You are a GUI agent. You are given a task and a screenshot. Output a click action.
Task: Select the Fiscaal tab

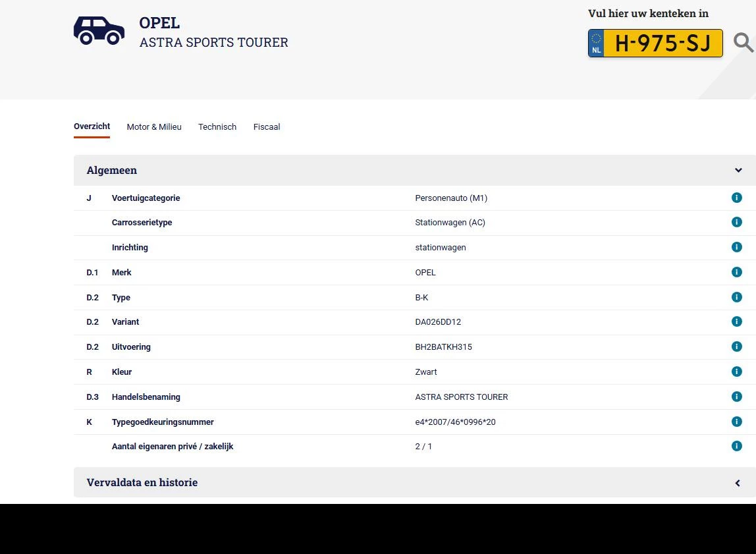point(267,126)
